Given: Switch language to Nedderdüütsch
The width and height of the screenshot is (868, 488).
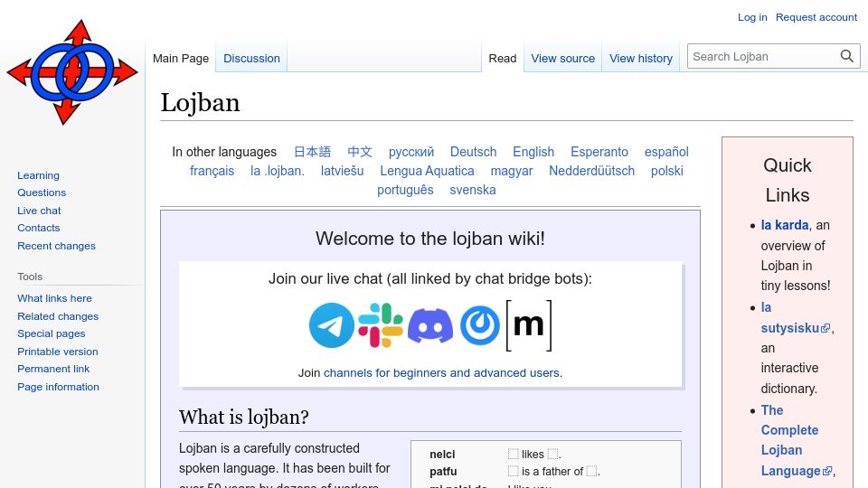Looking at the screenshot, I should pos(591,171).
